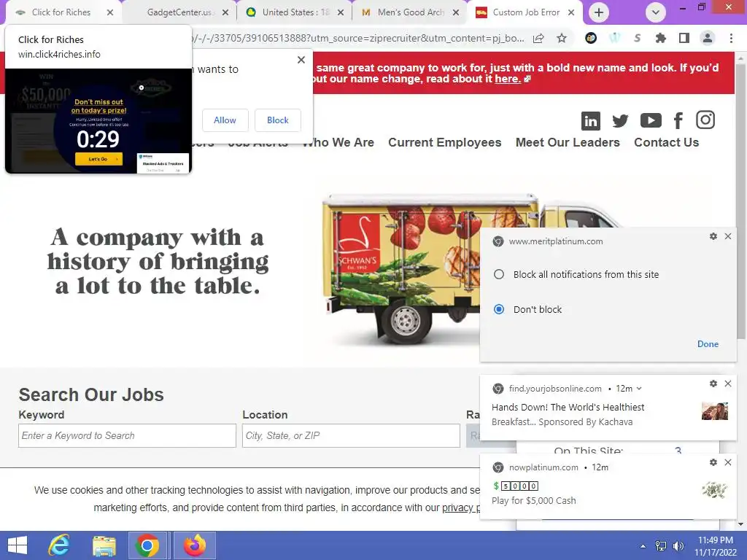The height and width of the screenshot is (560, 747).
Task: Select Block all notifications from this site
Action: coord(499,274)
